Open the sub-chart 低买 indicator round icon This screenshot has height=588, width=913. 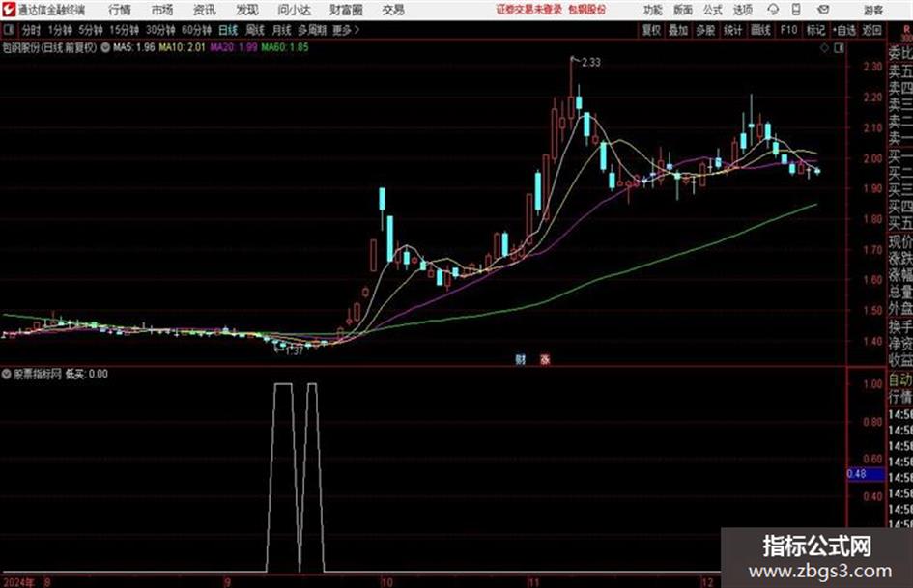pyautogui.click(x=7, y=374)
